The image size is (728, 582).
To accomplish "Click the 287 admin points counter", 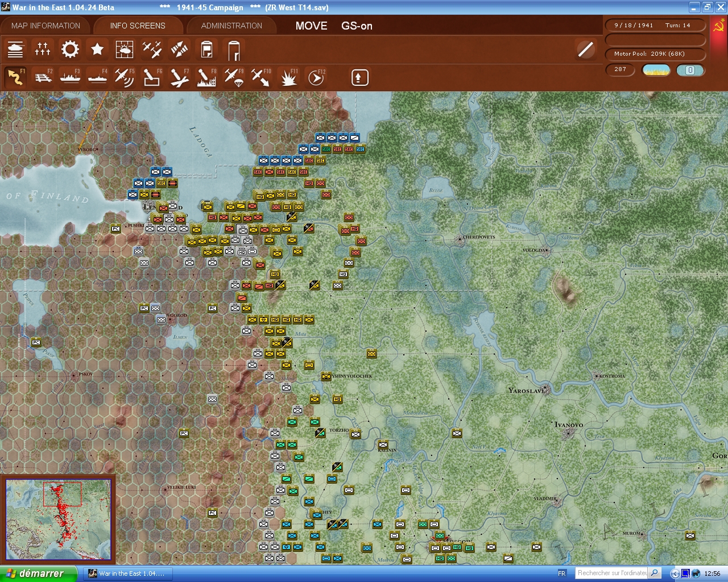I will [620, 69].
